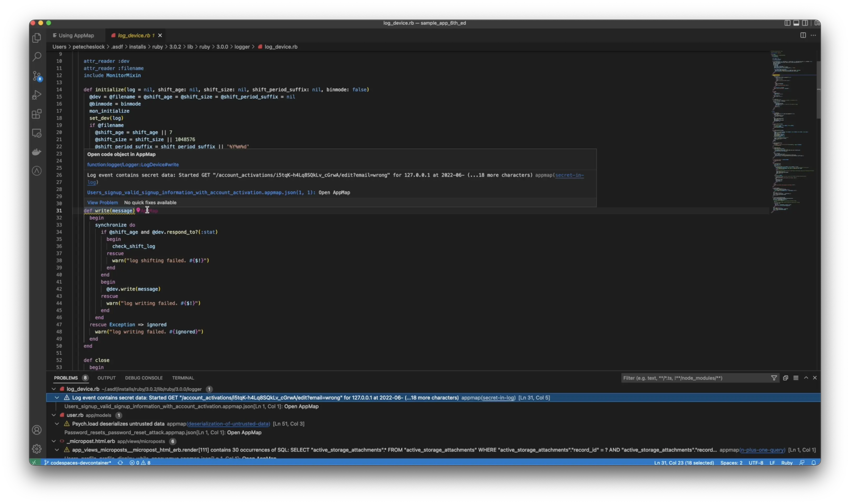Open Source Control view with badge
This screenshot has width=850, height=504.
coord(37,76)
